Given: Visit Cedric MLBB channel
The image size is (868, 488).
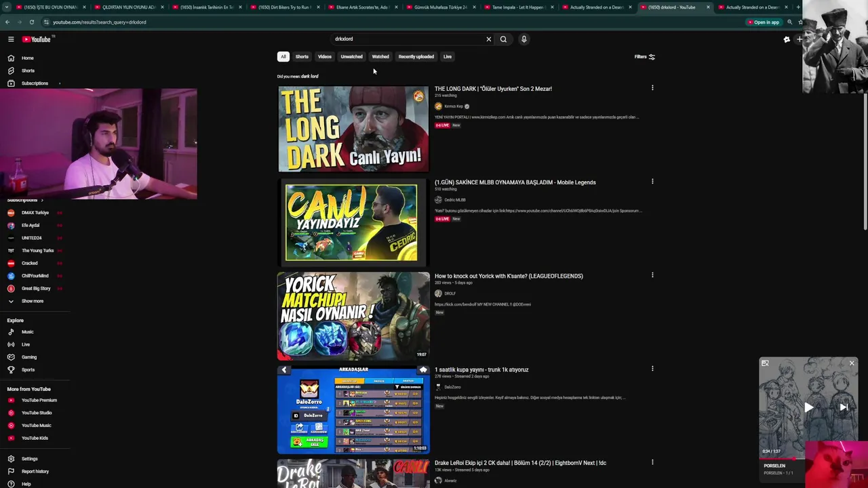Looking at the screenshot, I should [454, 200].
